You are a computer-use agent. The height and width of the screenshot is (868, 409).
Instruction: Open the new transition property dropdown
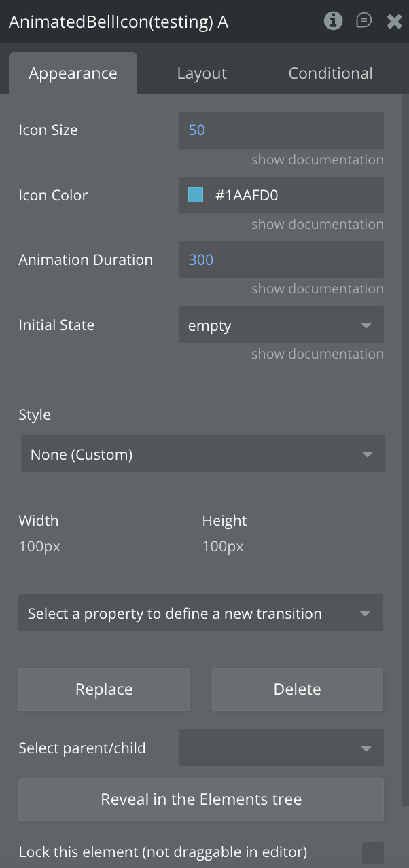click(x=200, y=613)
